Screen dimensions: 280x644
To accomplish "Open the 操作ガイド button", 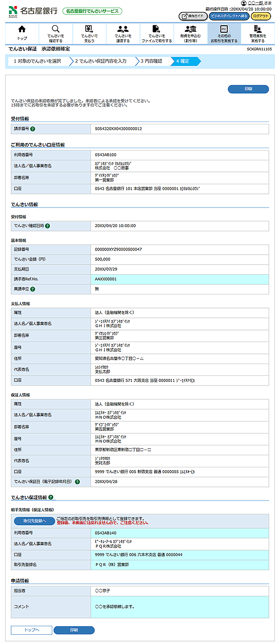I will point(193,16).
